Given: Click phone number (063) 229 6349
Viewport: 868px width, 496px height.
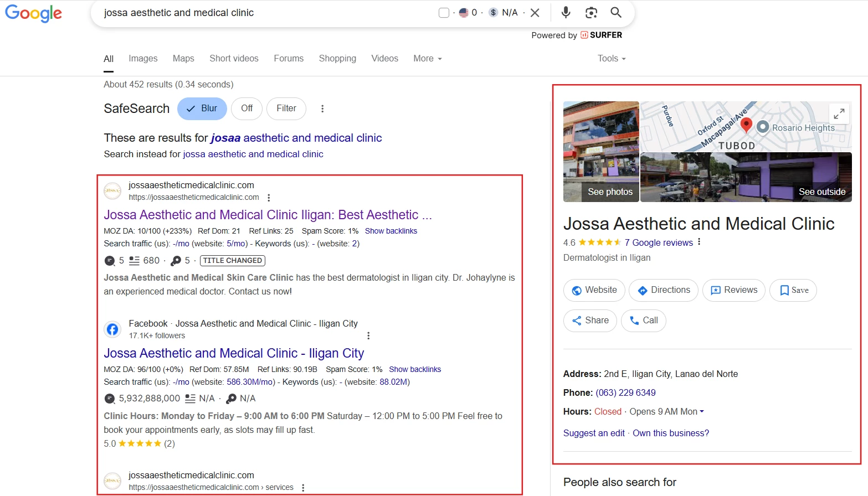Looking at the screenshot, I should pos(625,392).
